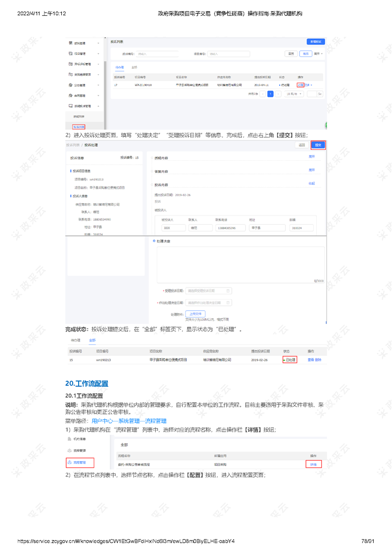This screenshot has height=554, width=392.
Task: Switch to the 待办理 tab in 投诉列表
Action: pos(119,67)
